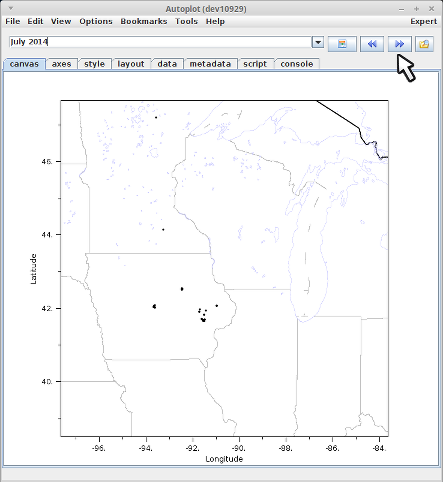Maximize the Autoplot window
The width and height of the screenshot is (443, 482).
click(416, 9)
